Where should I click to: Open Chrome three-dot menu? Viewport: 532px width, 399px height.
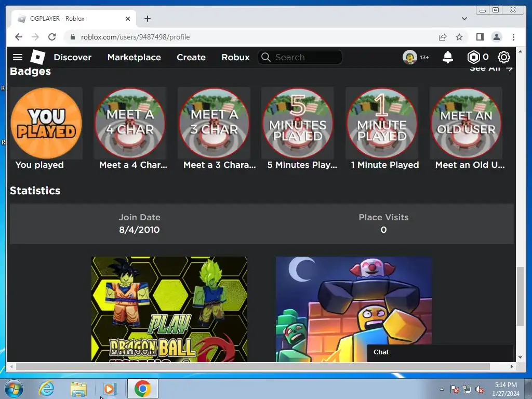pyautogui.click(x=513, y=37)
